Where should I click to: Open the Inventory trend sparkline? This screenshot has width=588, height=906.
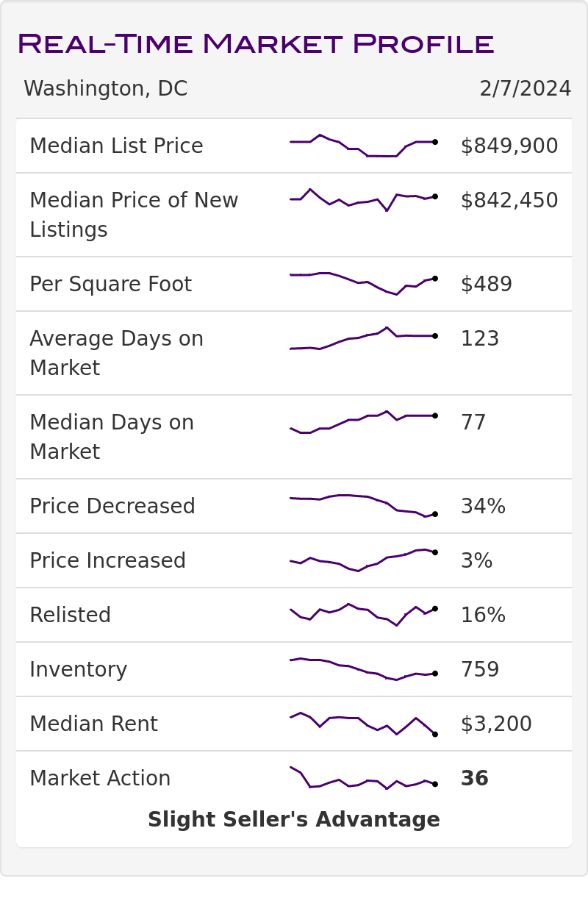click(363, 669)
